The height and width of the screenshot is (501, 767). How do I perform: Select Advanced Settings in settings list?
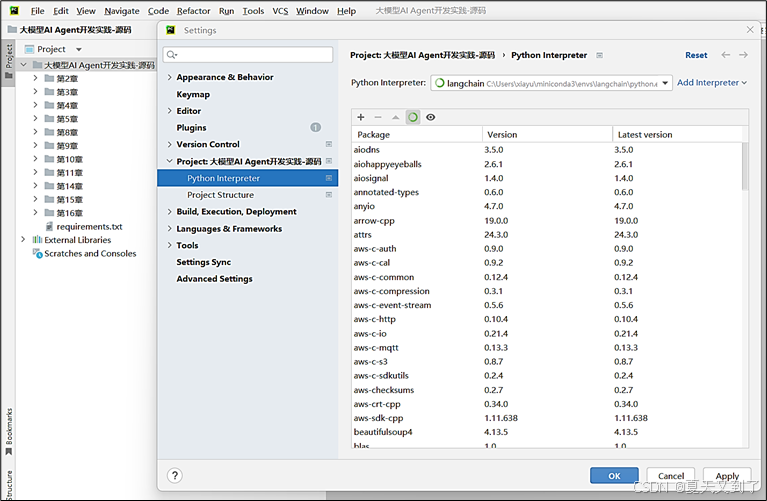click(214, 279)
